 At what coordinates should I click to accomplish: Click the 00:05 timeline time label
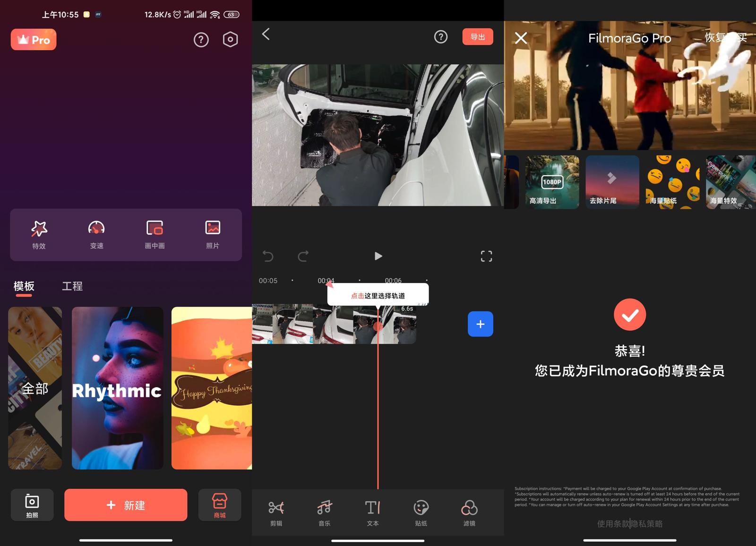tap(268, 281)
